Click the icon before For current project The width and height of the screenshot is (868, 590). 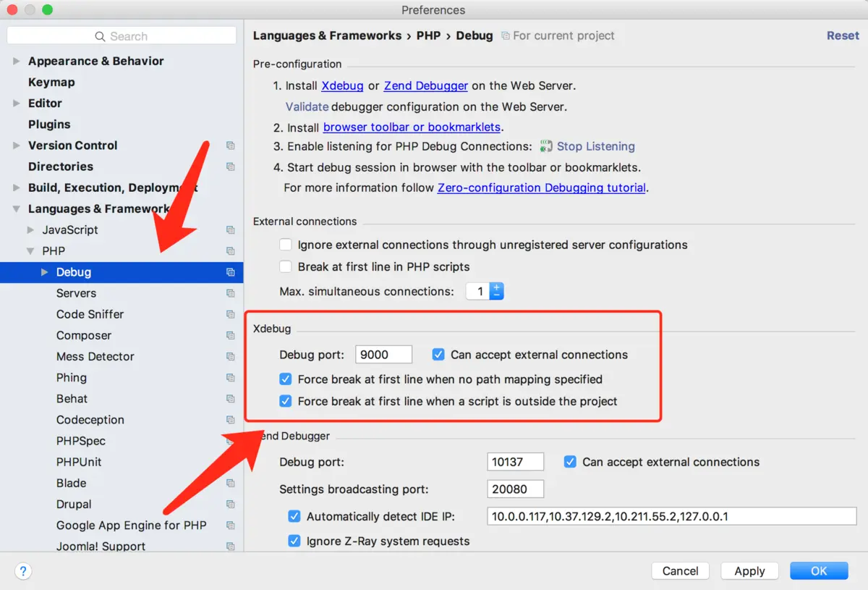pyautogui.click(x=506, y=35)
